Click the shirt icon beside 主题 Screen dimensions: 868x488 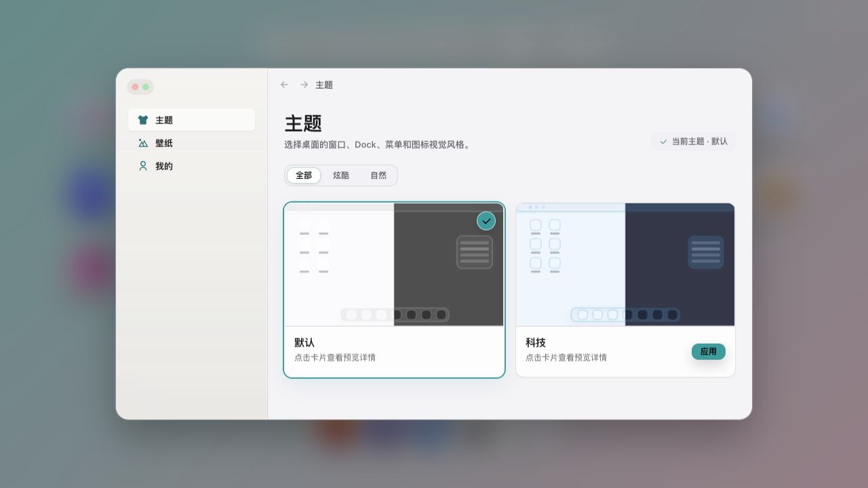coord(143,120)
